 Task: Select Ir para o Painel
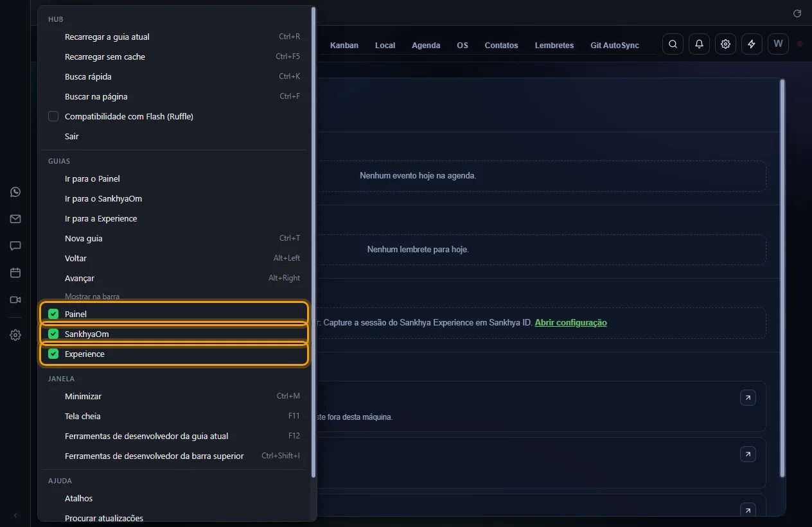coord(174,178)
